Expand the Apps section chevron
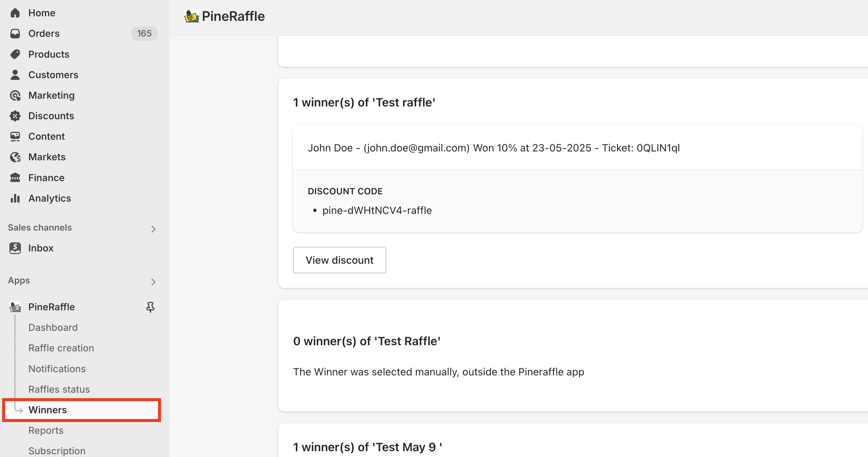The height and width of the screenshot is (457, 868). click(153, 282)
